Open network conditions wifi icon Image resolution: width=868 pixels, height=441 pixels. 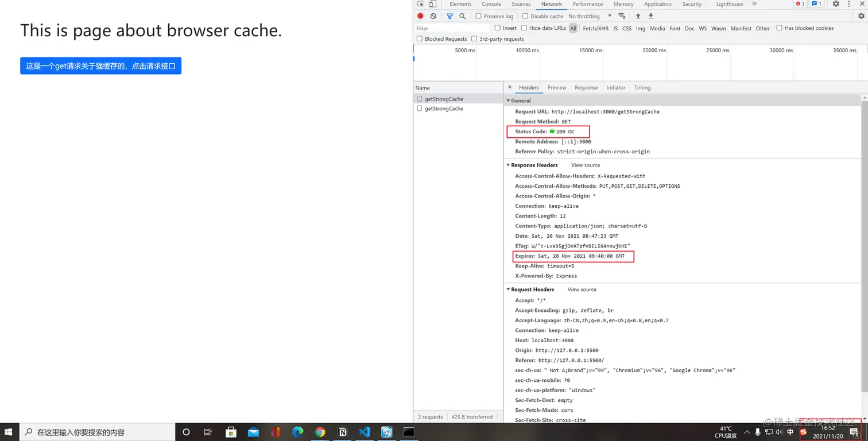click(x=622, y=16)
